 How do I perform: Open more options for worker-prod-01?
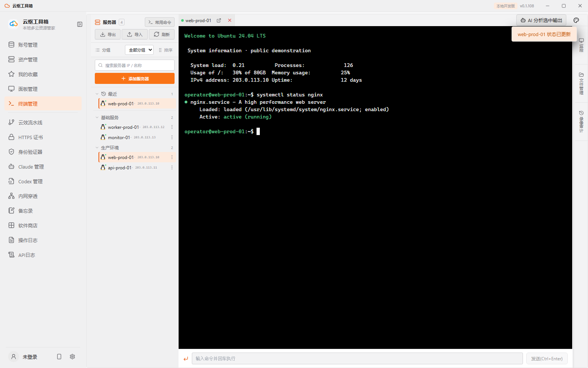pos(172,127)
